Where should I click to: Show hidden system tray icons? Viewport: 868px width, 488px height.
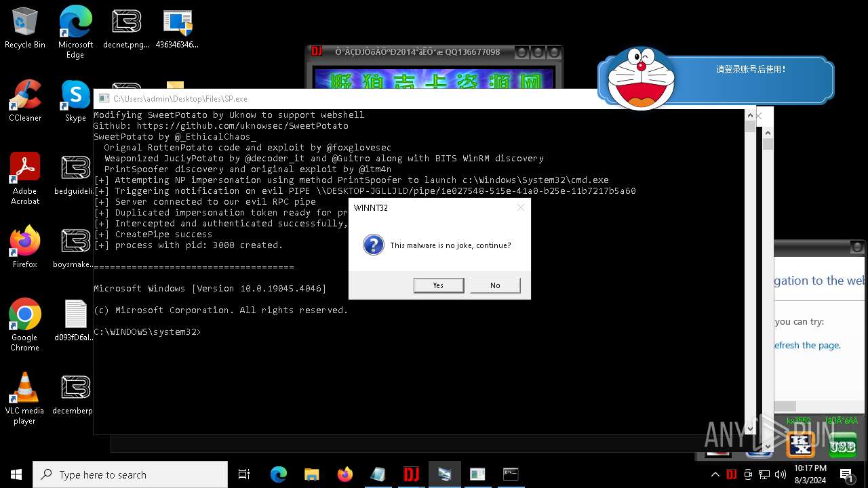[x=715, y=474]
